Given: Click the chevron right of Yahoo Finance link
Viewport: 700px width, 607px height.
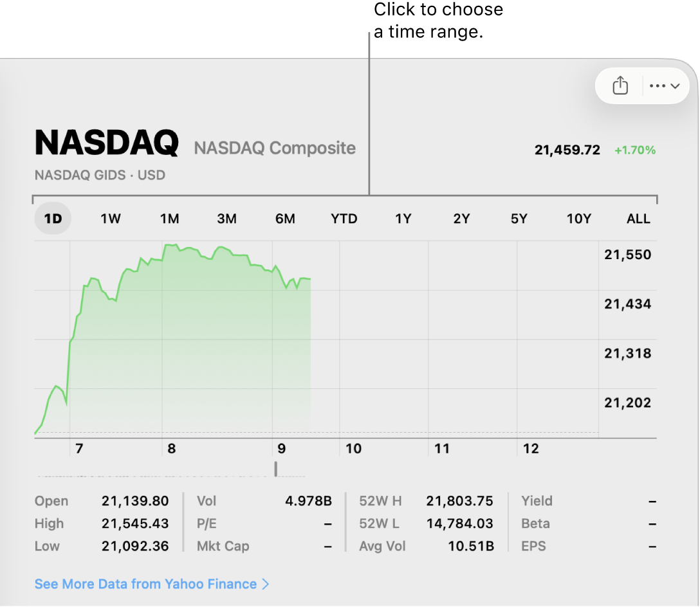Looking at the screenshot, I should (x=266, y=584).
